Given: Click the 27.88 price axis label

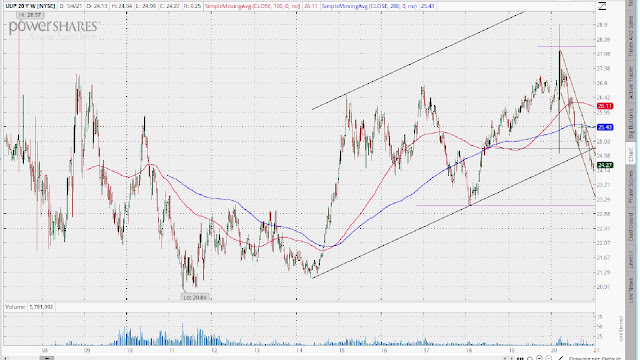Looking at the screenshot, I should click(603, 54).
